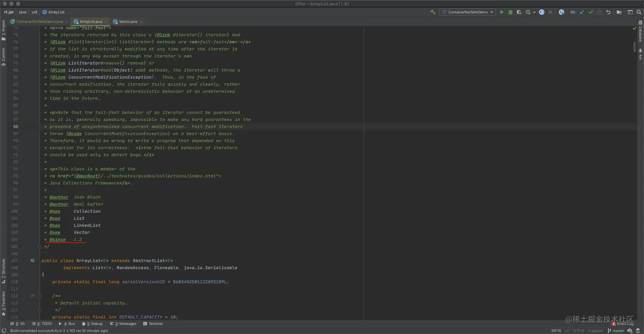
Task: Run the program with green play icon
Action: coord(502,12)
